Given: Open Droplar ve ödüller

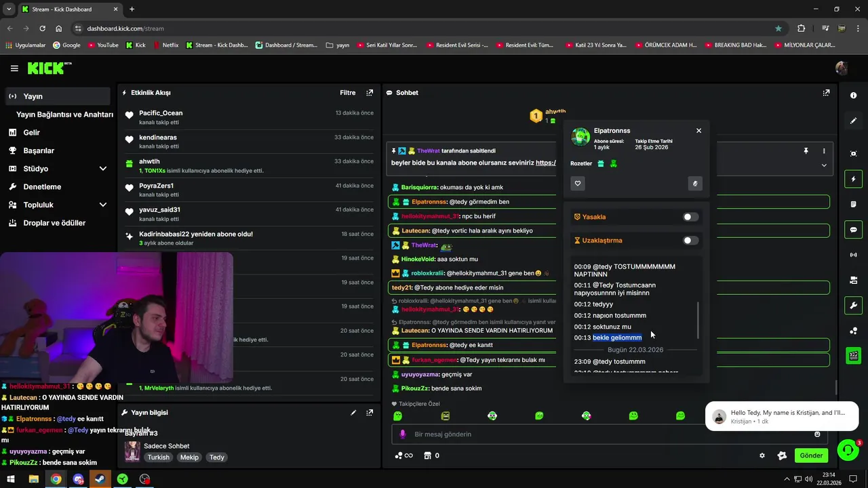Looking at the screenshot, I should (x=55, y=223).
